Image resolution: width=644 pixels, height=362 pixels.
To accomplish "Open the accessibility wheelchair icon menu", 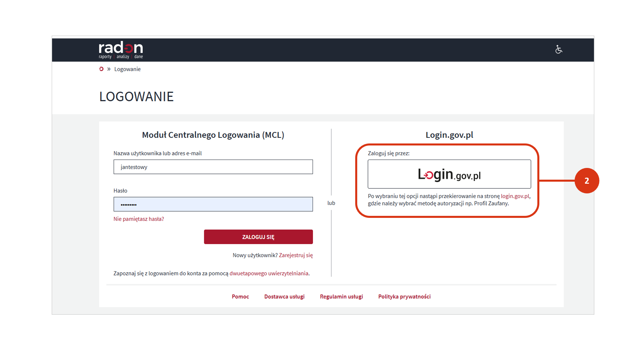I will 558,50.
